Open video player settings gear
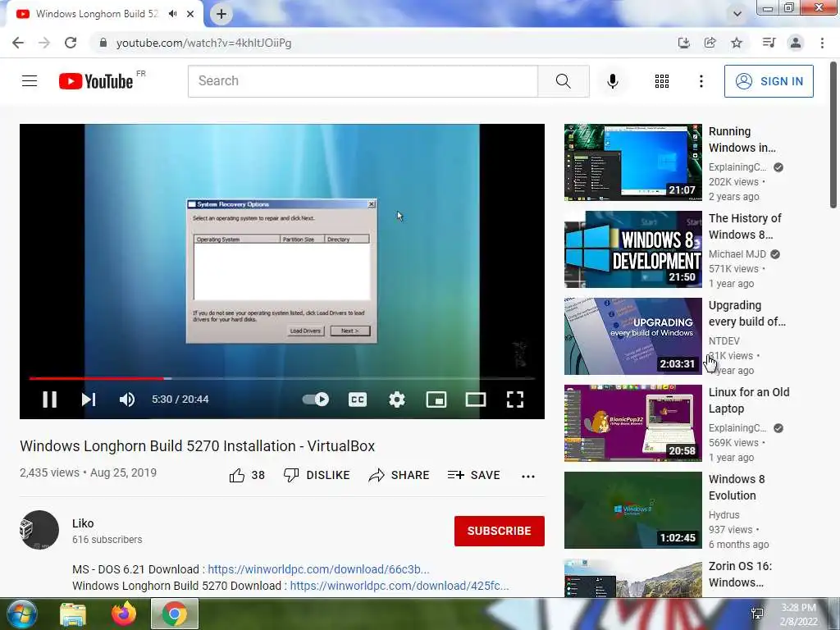The height and width of the screenshot is (630, 840). [x=397, y=399]
